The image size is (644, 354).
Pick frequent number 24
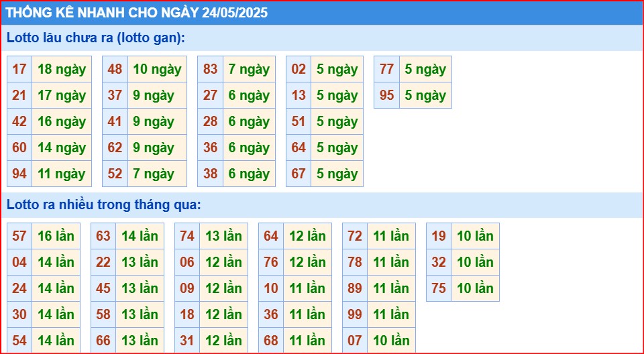pyautogui.click(x=19, y=288)
